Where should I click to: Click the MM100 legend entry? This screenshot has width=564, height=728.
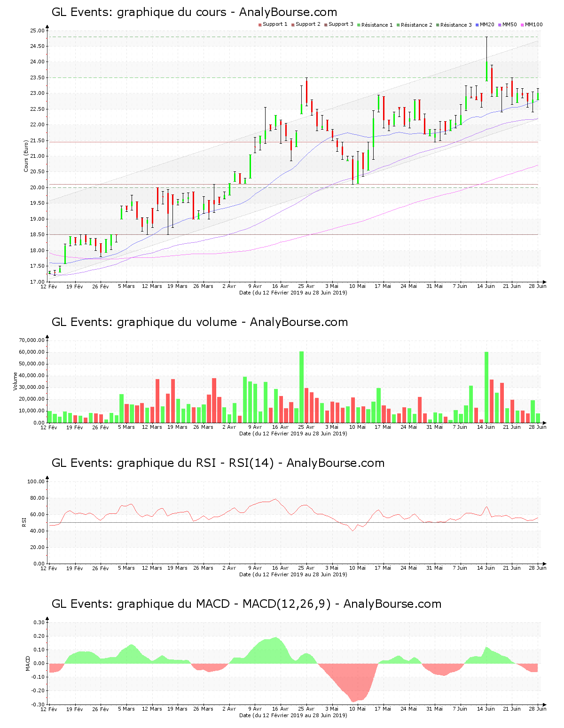531,24
